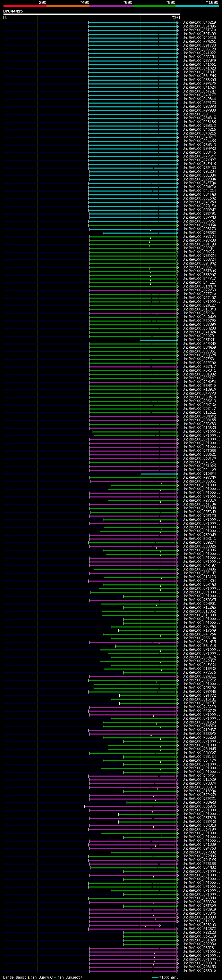Click the red ~20% identity legend segment
This screenshot has width=222, height=980.
coord(25,6)
